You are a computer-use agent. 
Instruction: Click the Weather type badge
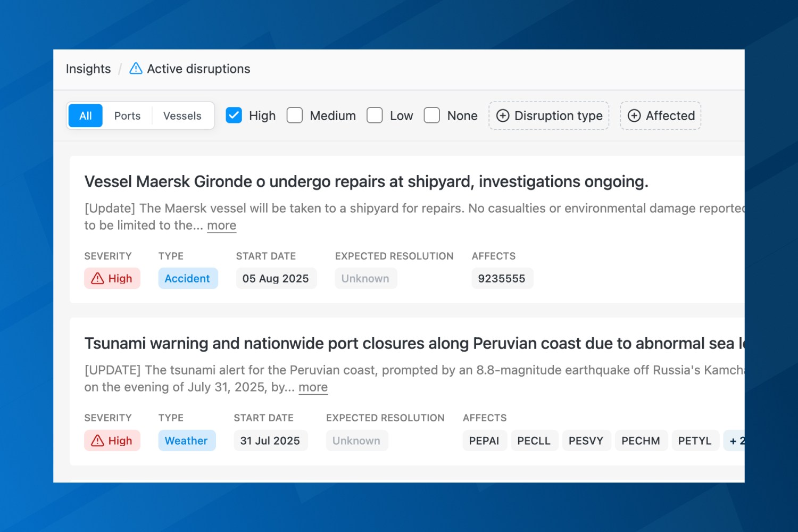[187, 440]
